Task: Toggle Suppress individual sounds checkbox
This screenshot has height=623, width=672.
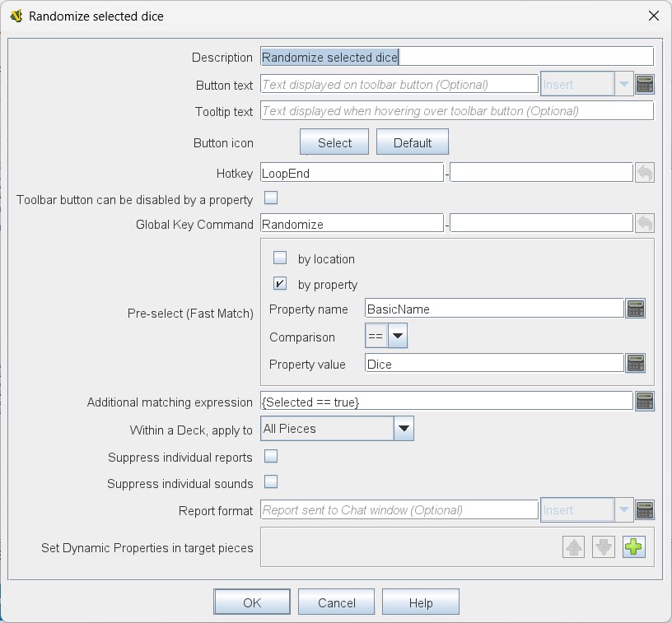Action: click(x=271, y=481)
